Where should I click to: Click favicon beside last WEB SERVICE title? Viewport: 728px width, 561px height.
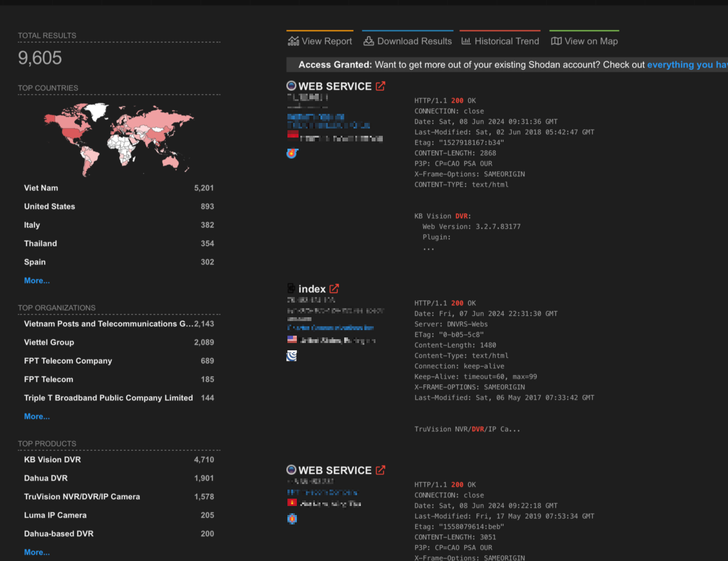(x=291, y=470)
